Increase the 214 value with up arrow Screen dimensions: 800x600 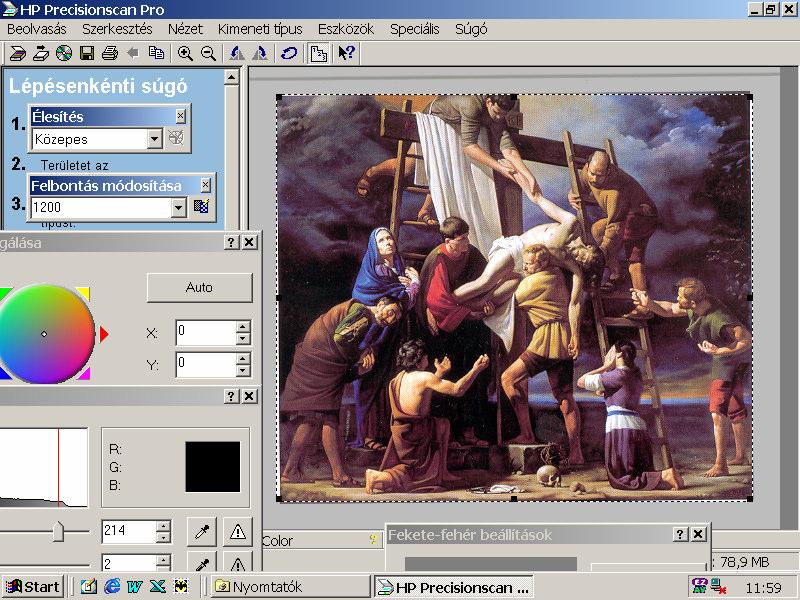tap(163, 526)
